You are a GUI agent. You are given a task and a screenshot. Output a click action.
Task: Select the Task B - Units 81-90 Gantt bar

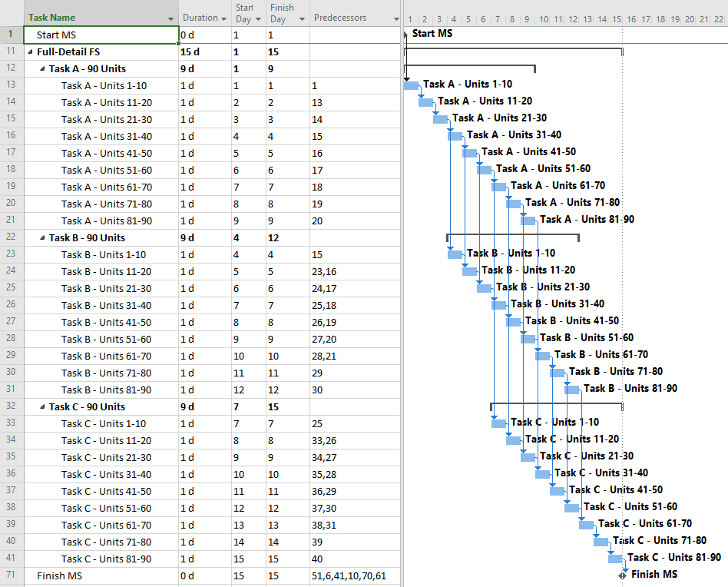click(572, 389)
